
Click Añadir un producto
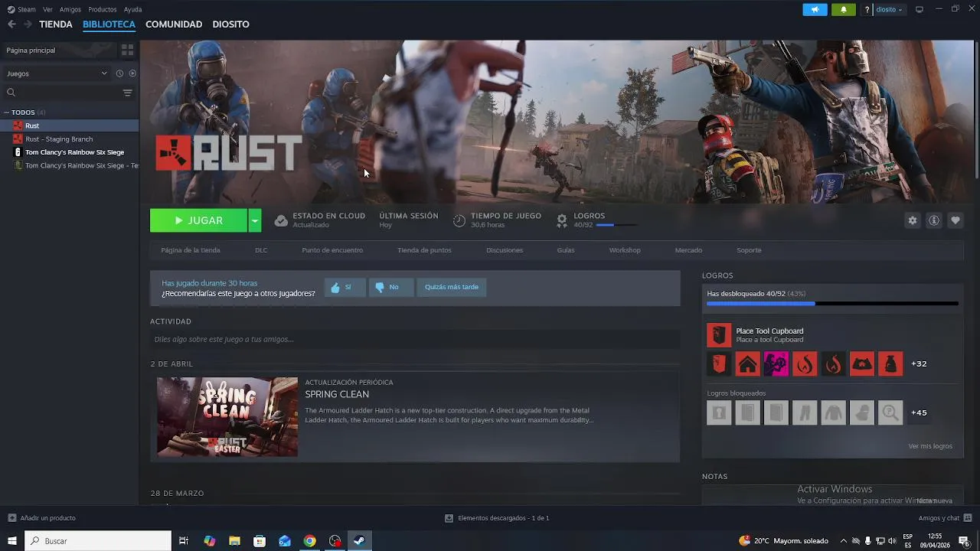coord(41,518)
